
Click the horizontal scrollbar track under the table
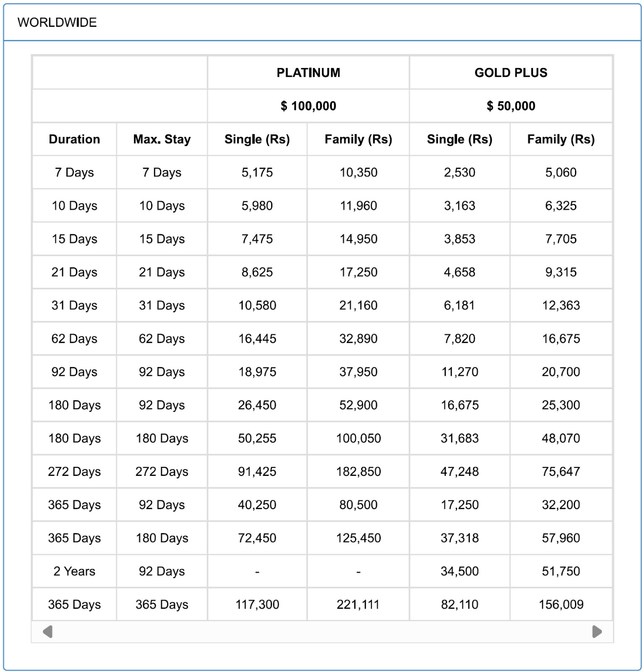click(322, 631)
